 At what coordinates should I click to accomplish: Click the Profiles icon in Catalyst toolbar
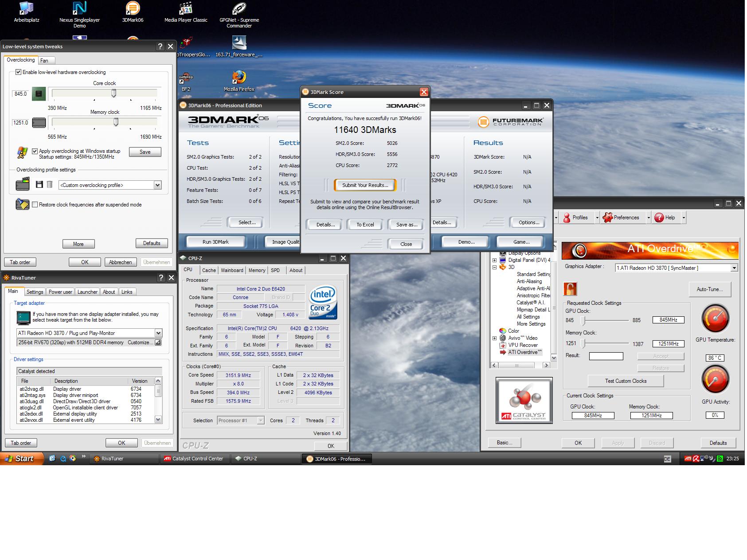coord(567,218)
